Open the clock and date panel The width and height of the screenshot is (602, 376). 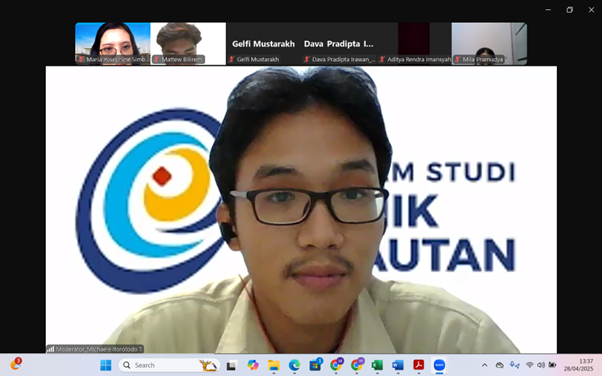pos(578,365)
